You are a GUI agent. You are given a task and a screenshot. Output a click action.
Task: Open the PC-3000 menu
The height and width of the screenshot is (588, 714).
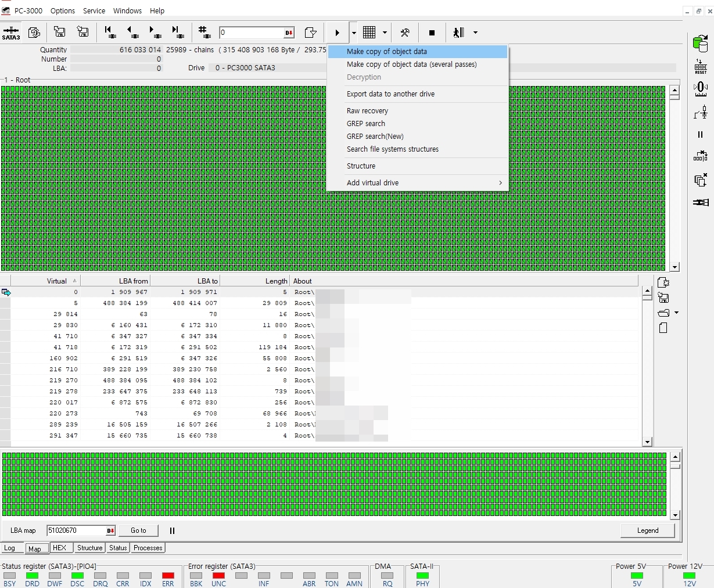(x=28, y=10)
